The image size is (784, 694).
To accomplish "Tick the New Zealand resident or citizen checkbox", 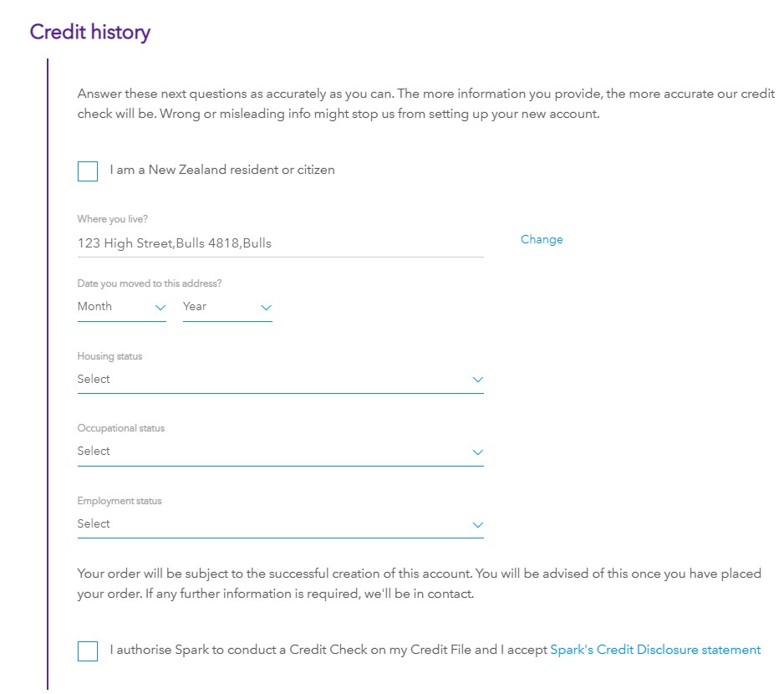I will (x=88, y=171).
